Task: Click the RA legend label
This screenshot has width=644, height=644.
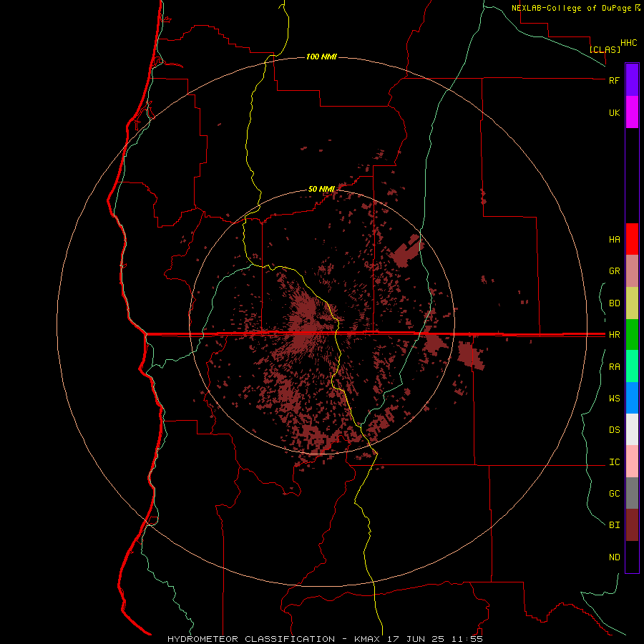Action: (x=614, y=367)
